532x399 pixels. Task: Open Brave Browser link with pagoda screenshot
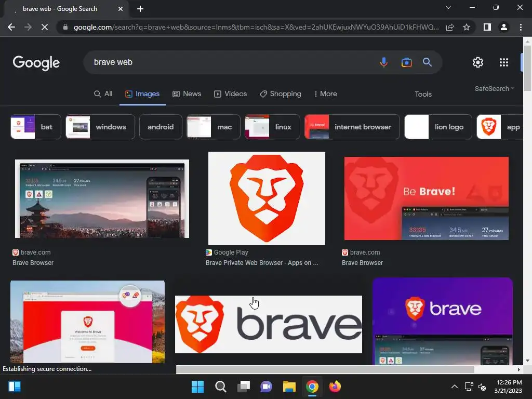coord(33,262)
